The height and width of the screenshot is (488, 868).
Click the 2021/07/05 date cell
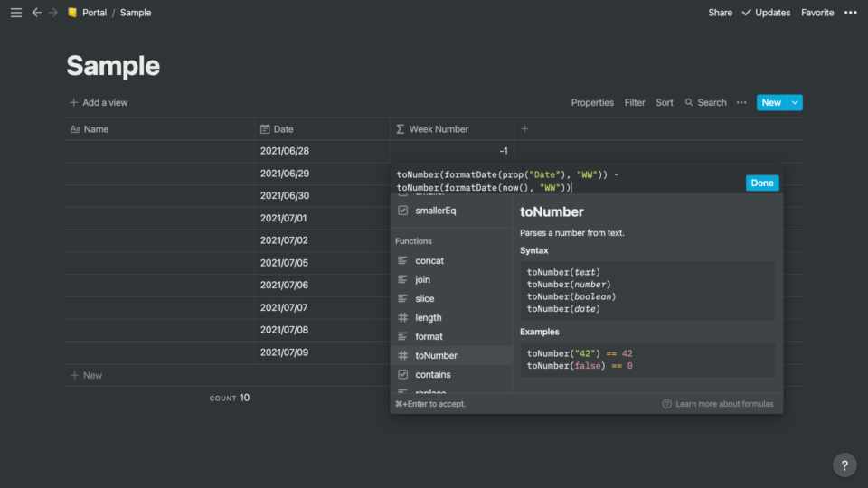pyautogui.click(x=322, y=263)
